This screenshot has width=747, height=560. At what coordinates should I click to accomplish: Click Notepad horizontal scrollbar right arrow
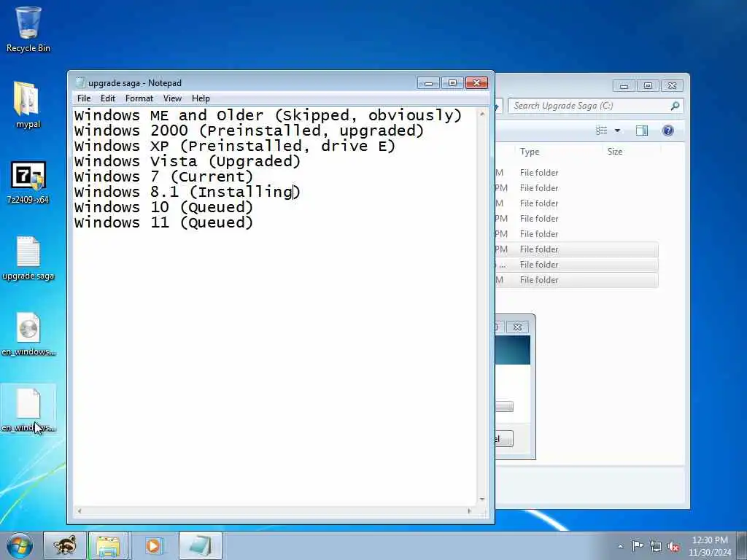point(469,511)
